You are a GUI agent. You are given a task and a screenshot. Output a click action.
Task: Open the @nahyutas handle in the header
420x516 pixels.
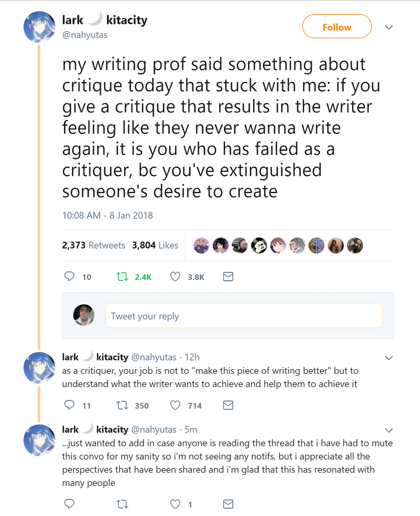(x=85, y=35)
